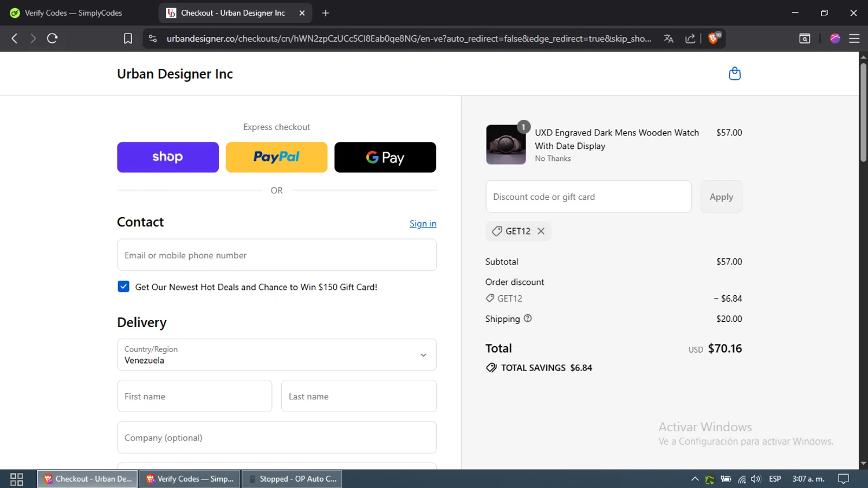Click the scrollbar down arrow
868x488 pixels.
pos(863,464)
